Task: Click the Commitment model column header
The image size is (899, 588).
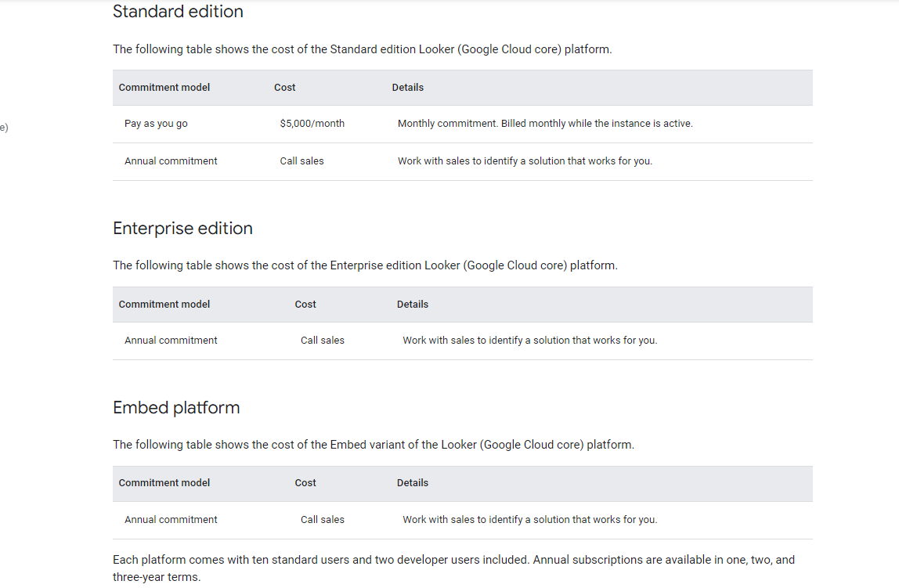Action: coord(164,87)
